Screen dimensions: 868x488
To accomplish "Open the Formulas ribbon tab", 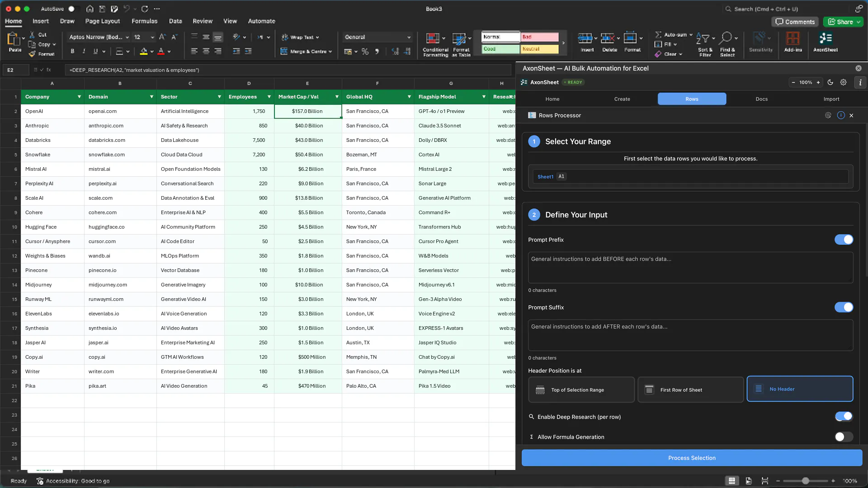I will 144,21.
